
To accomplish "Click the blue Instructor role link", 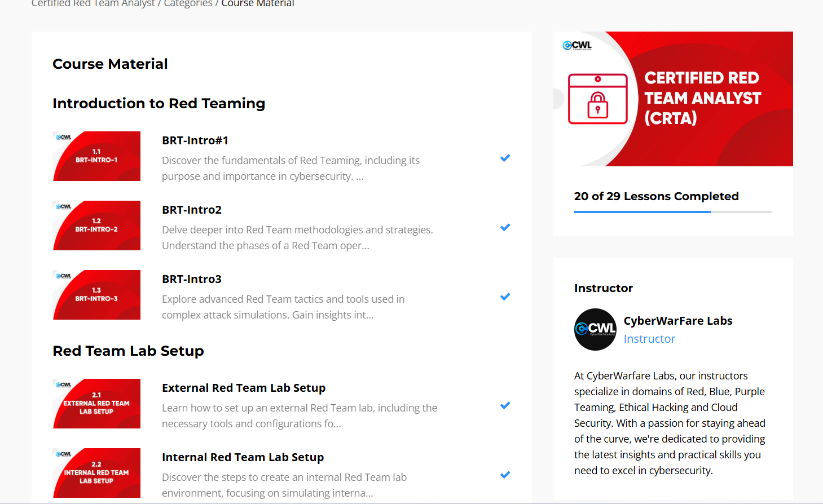I will click(649, 339).
